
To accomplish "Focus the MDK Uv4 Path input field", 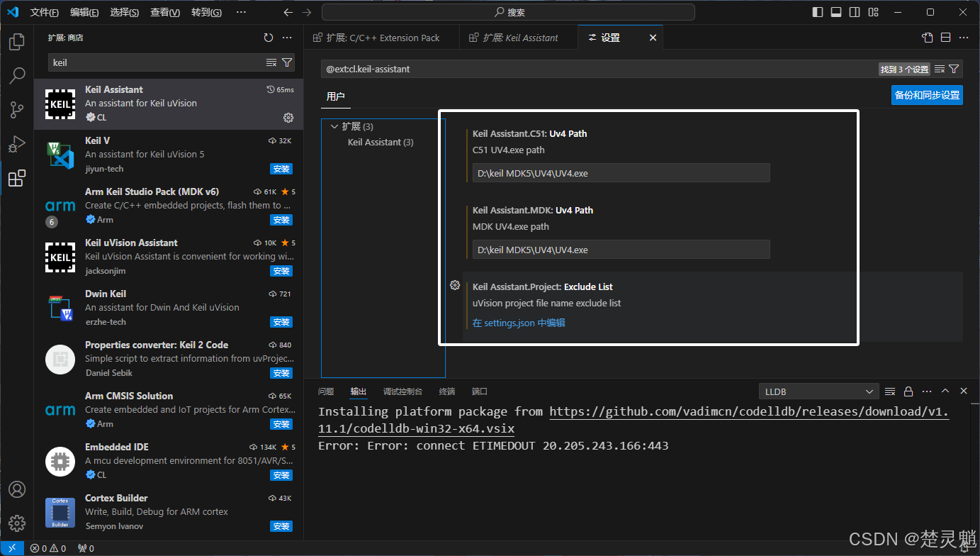I will [x=621, y=250].
